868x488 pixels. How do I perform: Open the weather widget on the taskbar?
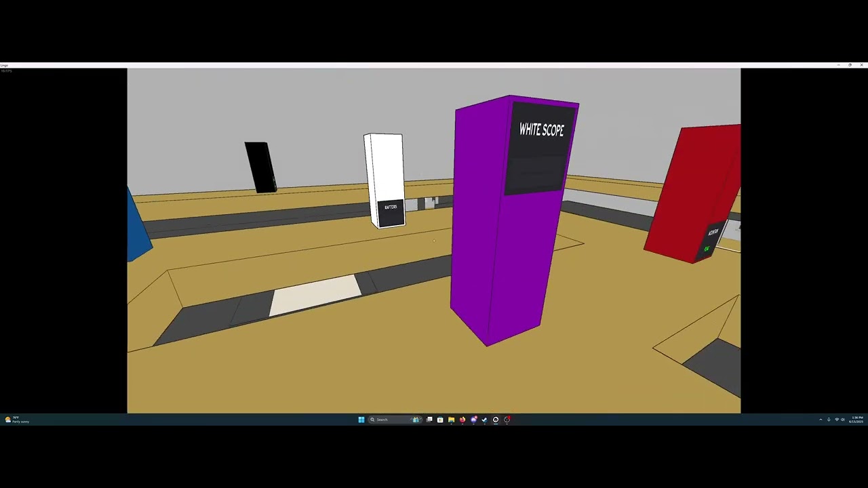pyautogui.click(x=17, y=420)
